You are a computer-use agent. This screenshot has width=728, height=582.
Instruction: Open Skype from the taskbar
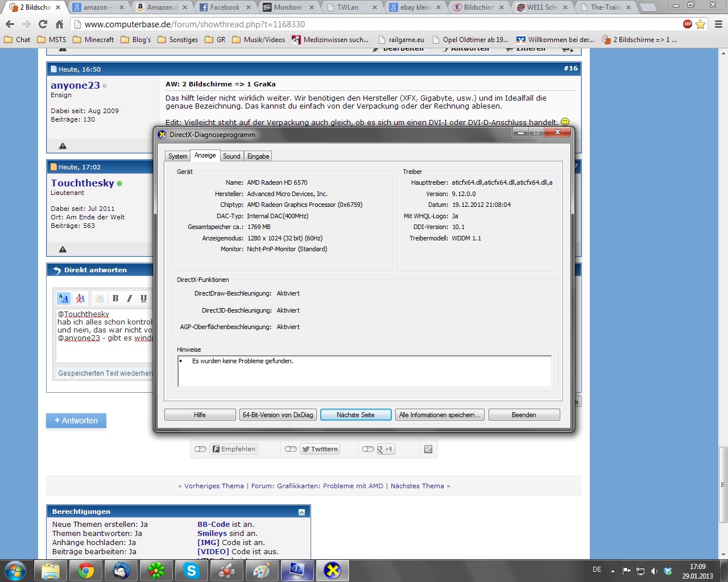tap(192, 571)
